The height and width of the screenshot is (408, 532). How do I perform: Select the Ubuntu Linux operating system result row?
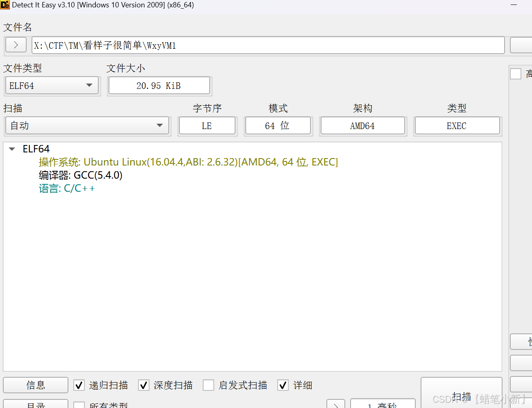tap(188, 162)
